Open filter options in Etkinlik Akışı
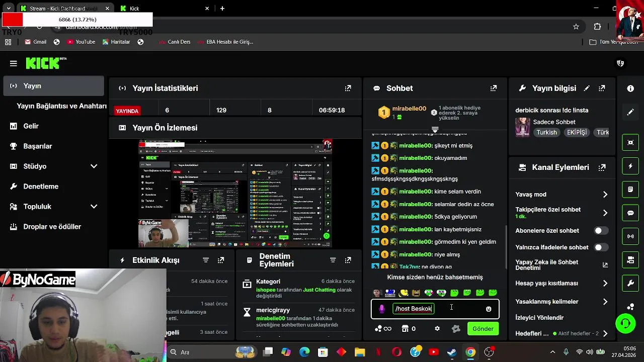Image resolution: width=644 pixels, height=362 pixels. coord(206,260)
